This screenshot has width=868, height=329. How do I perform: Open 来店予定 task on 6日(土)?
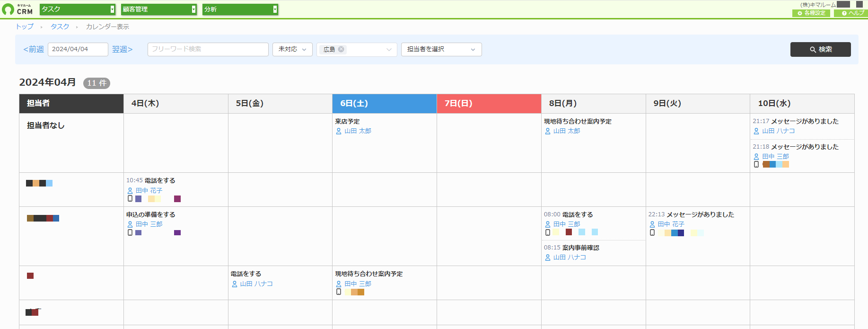(x=348, y=122)
